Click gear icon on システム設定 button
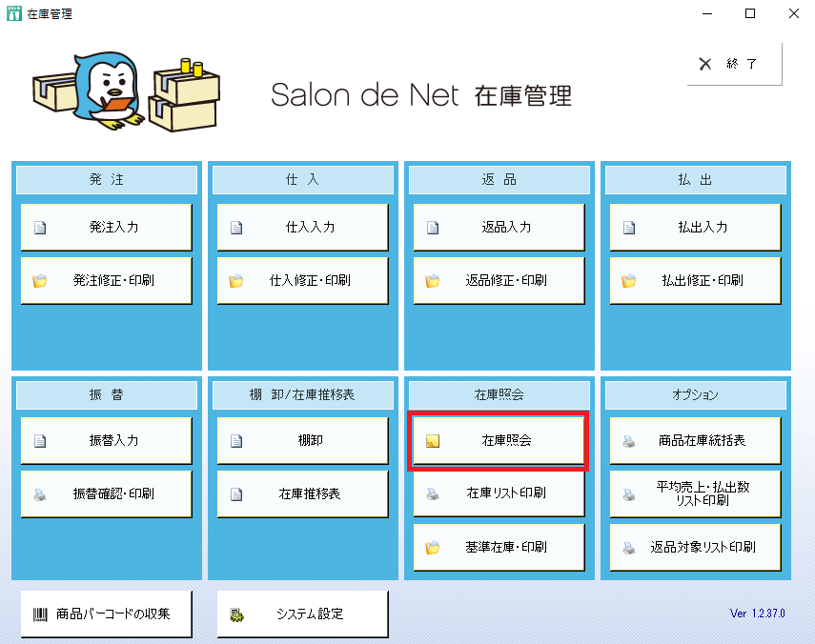Image resolution: width=815 pixels, height=644 pixels. click(236, 614)
